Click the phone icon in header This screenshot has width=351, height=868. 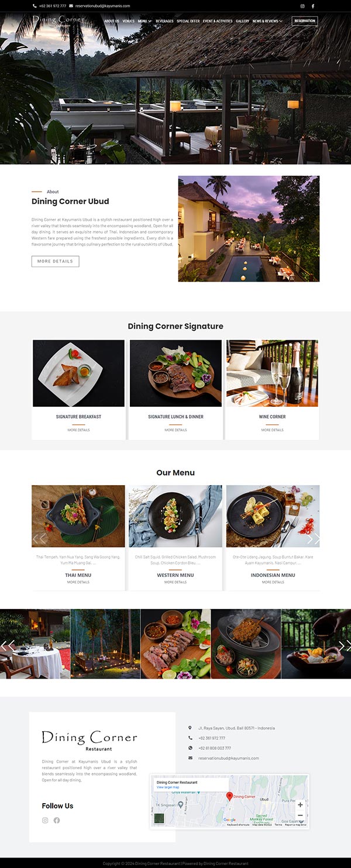pyautogui.click(x=34, y=6)
